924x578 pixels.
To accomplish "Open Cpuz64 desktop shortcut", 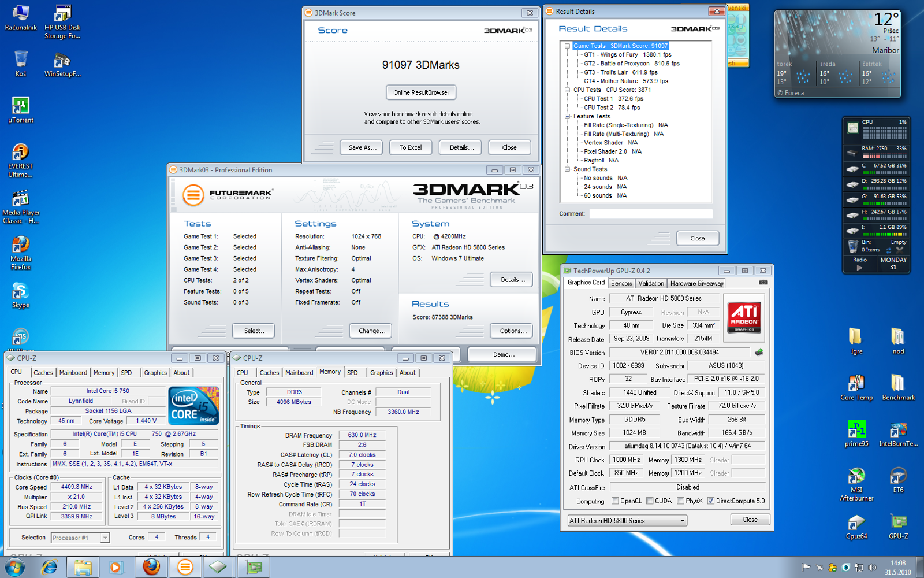I will click(856, 526).
